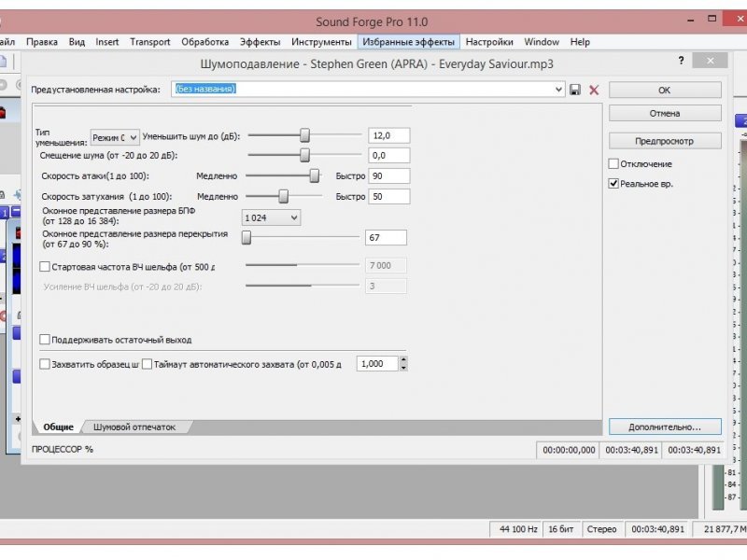
Task: Switch to the Общие tab
Action: (x=58, y=427)
